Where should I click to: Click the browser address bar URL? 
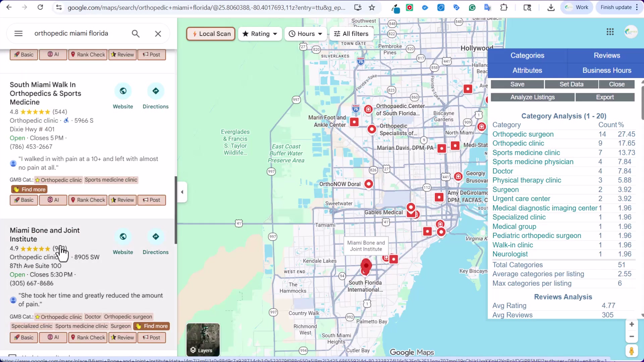pos(206,7)
